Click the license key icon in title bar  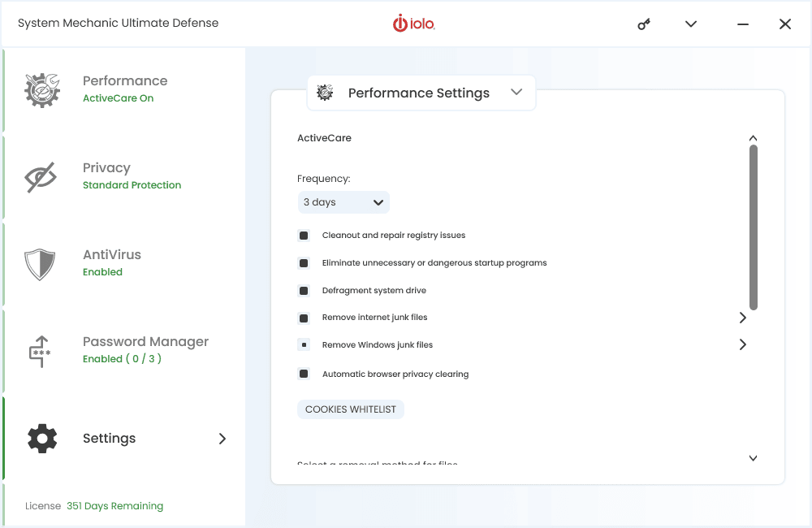click(644, 24)
